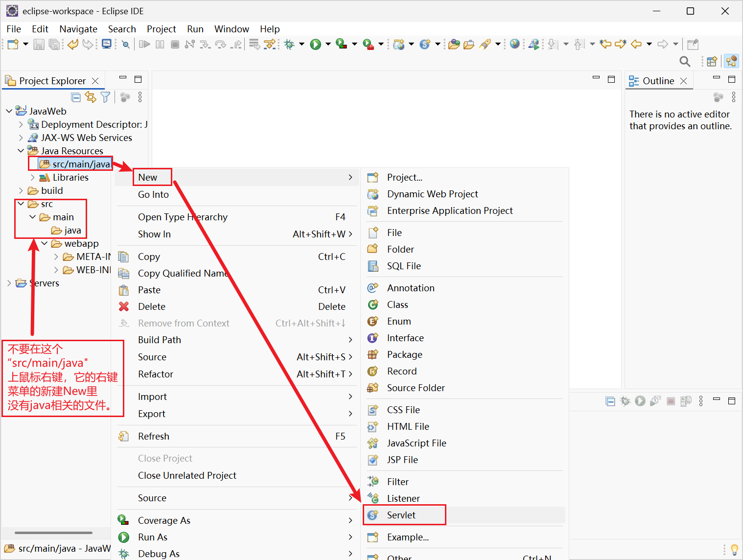The image size is (743, 560).
Task: Click Collapse All in Project Explorer
Action: tap(76, 97)
